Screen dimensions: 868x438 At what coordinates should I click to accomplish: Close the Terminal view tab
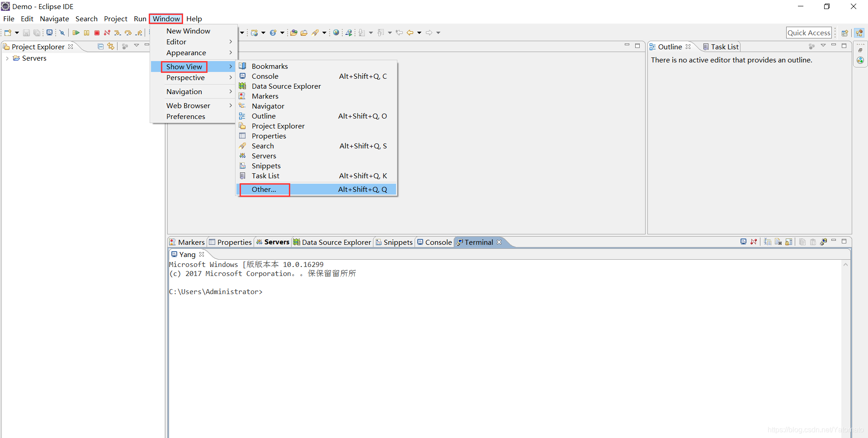pyautogui.click(x=499, y=242)
